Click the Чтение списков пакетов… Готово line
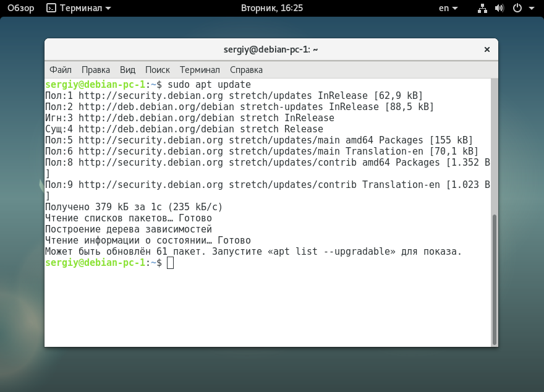 click(x=129, y=218)
